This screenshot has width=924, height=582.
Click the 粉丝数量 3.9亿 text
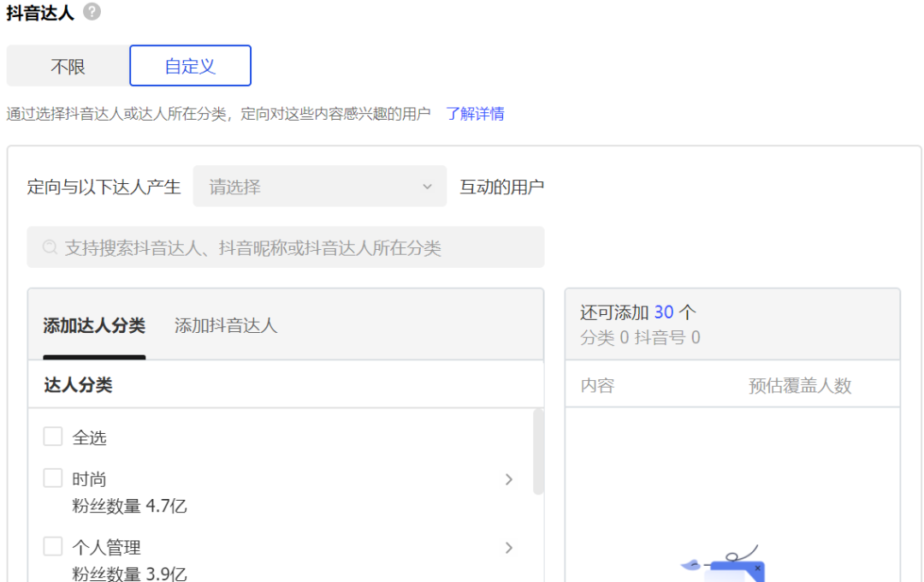[129, 573]
